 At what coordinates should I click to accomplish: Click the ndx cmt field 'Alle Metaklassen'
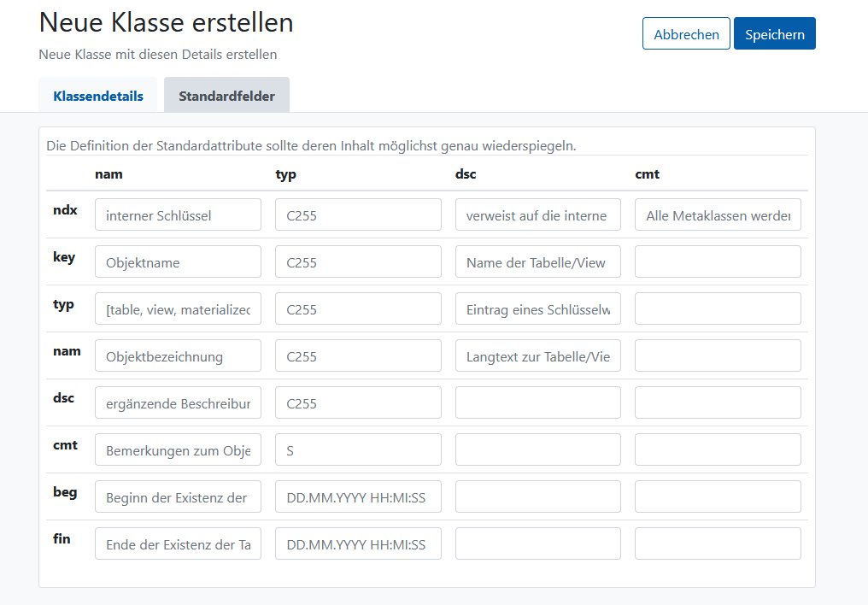[718, 214]
